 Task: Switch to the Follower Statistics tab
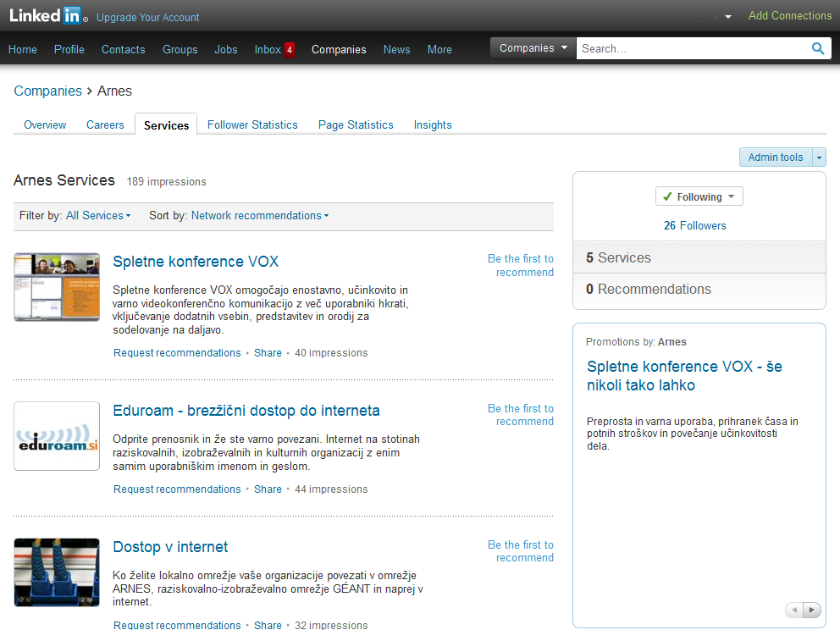click(x=252, y=124)
